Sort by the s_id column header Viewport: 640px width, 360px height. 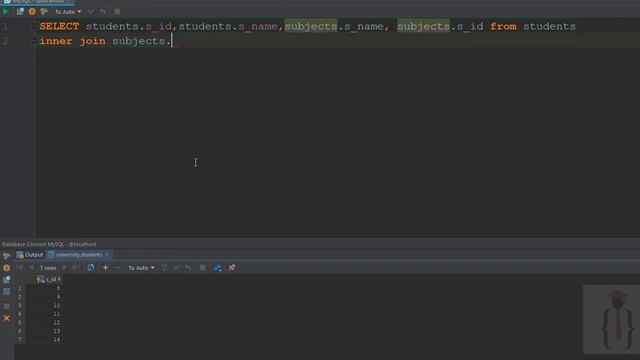click(48, 279)
